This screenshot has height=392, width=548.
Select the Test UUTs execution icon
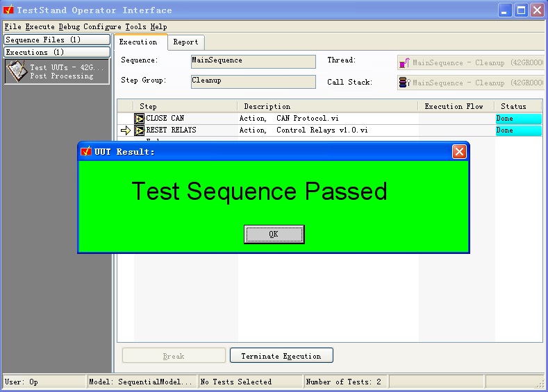click(17, 71)
